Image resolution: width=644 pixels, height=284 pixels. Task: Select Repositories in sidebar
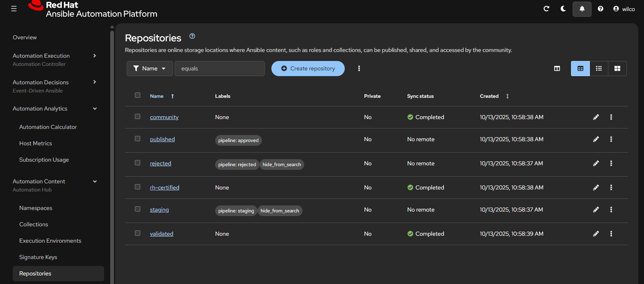click(x=58, y=273)
